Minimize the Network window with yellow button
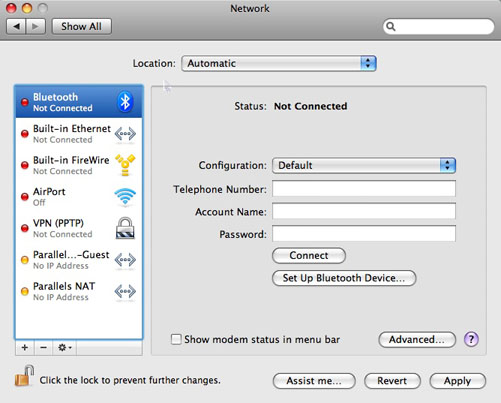 pos(27,8)
